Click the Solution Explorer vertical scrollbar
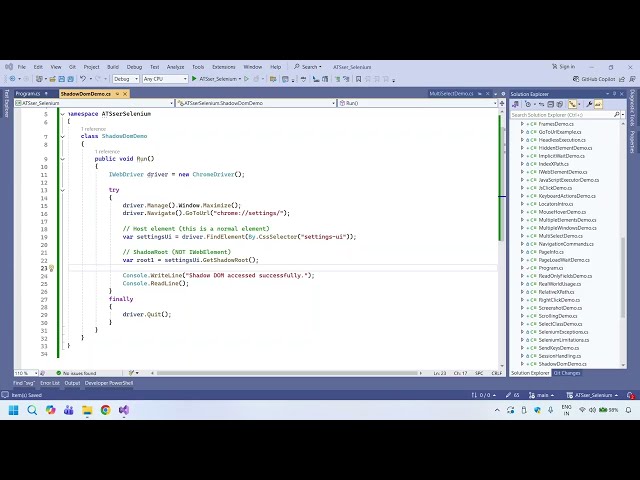Image resolution: width=640 pixels, height=480 pixels. pos(623,278)
